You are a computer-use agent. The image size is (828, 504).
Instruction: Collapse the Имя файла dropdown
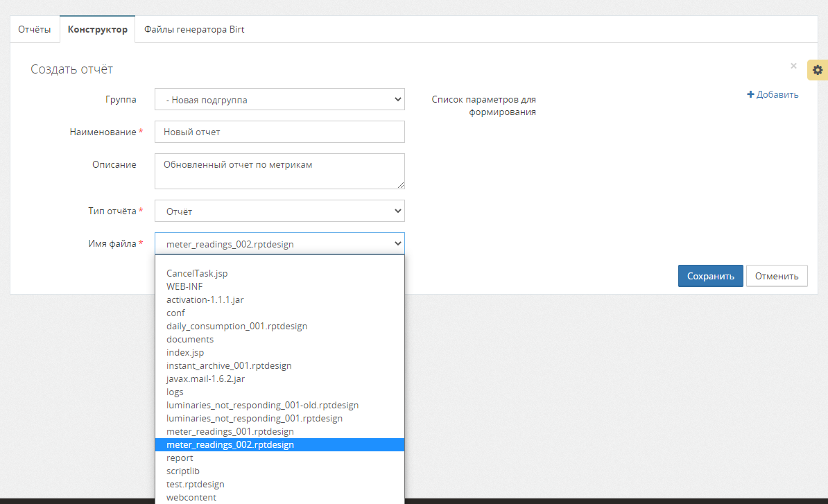tap(279, 243)
